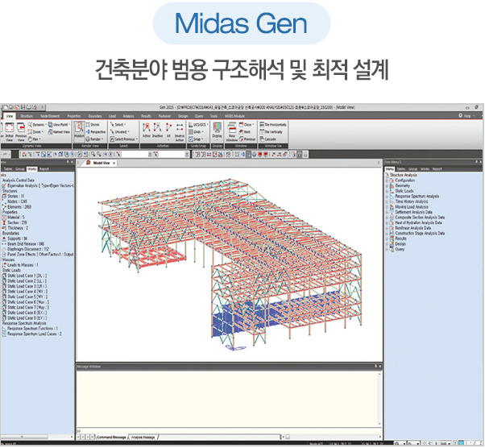Image resolution: width=485 pixels, height=448 pixels.
Task: Expand the Geometry tree node
Action: pos(387,185)
